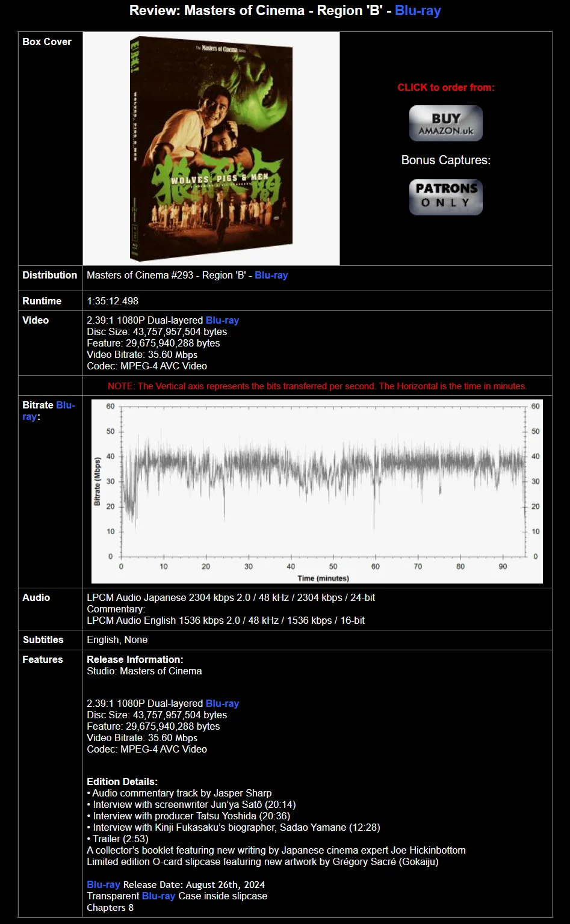Click 'Video Bitrate' line under Release Information
The width and height of the screenshot is (570, 924).
[x=142, y=738]
